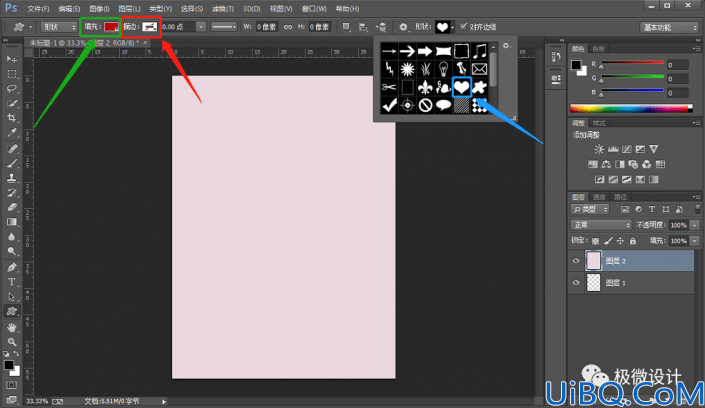The width and height of the screenshot is (705, 408).
Task: Select the Lasso tool
Action: click(12, 89)
